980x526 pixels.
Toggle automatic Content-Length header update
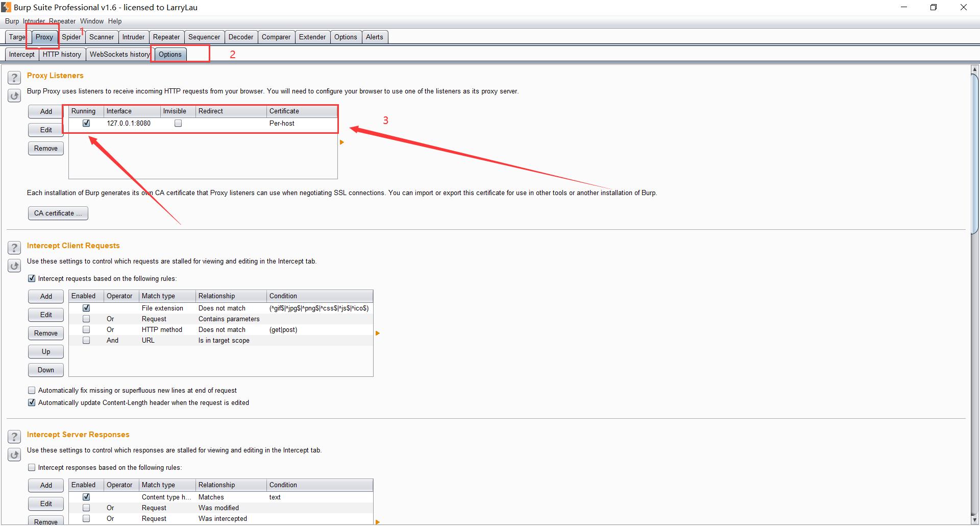(x=32, y=402)
